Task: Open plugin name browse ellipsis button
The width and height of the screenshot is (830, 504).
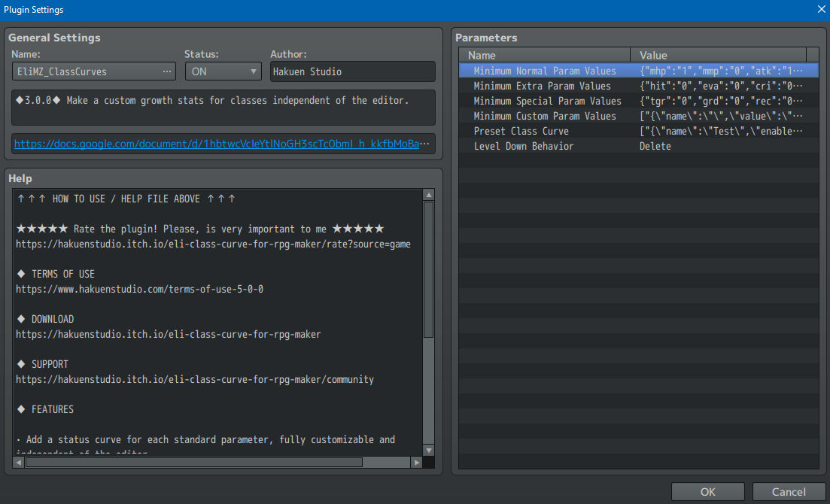Action: click(167, 71)
